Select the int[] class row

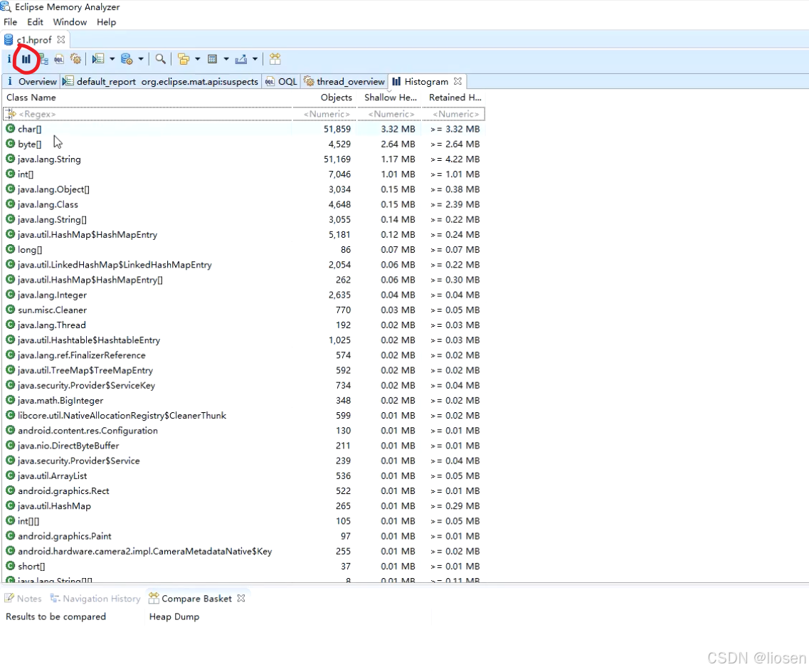pyautogui.click(x=244, y=174)
